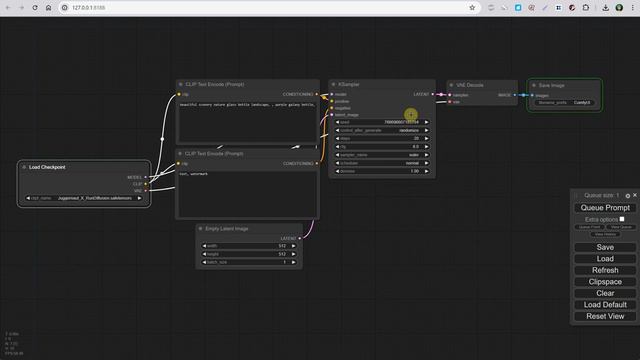This screenshot has height=360, width=640.
Task: Close the queue panel with the X
Action: [635, 196]
